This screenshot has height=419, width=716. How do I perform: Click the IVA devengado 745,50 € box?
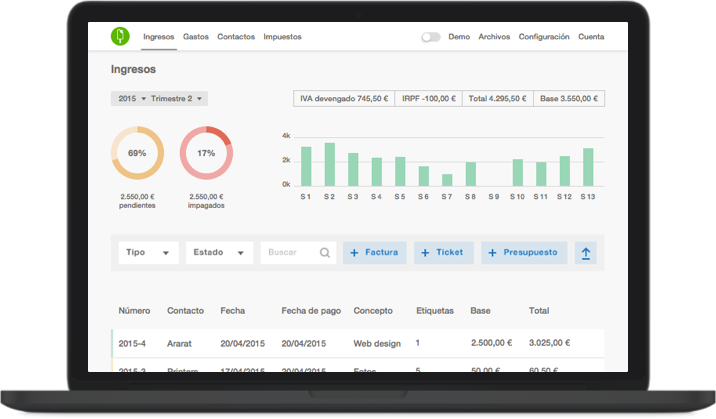pyautogui.click(x=344, y=99)
